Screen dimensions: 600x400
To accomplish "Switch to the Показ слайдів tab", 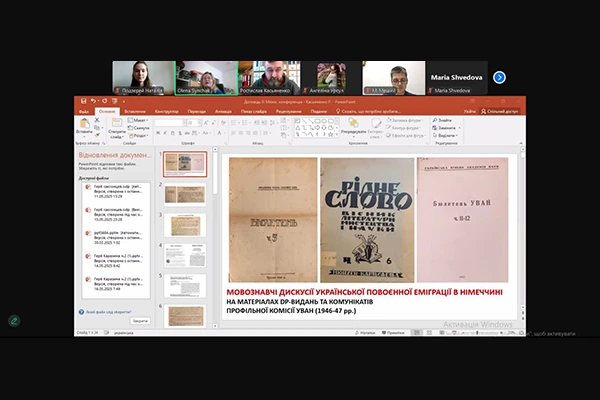I will point(254,111).
